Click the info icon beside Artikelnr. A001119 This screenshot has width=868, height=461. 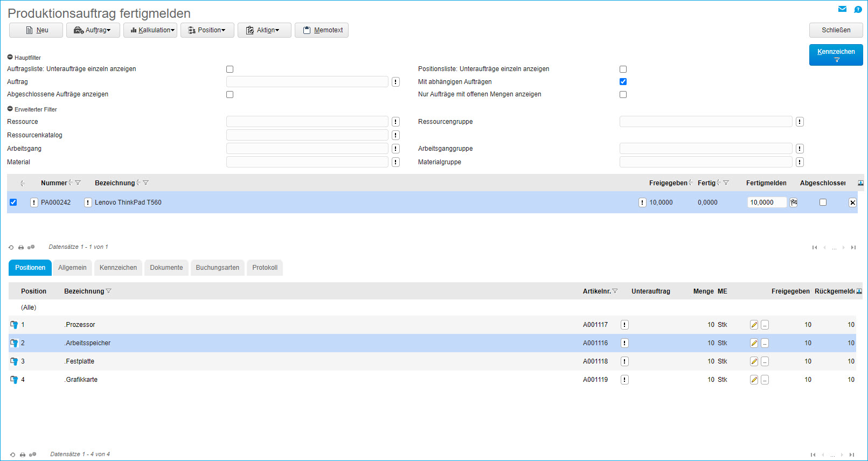tap(624, 380)
